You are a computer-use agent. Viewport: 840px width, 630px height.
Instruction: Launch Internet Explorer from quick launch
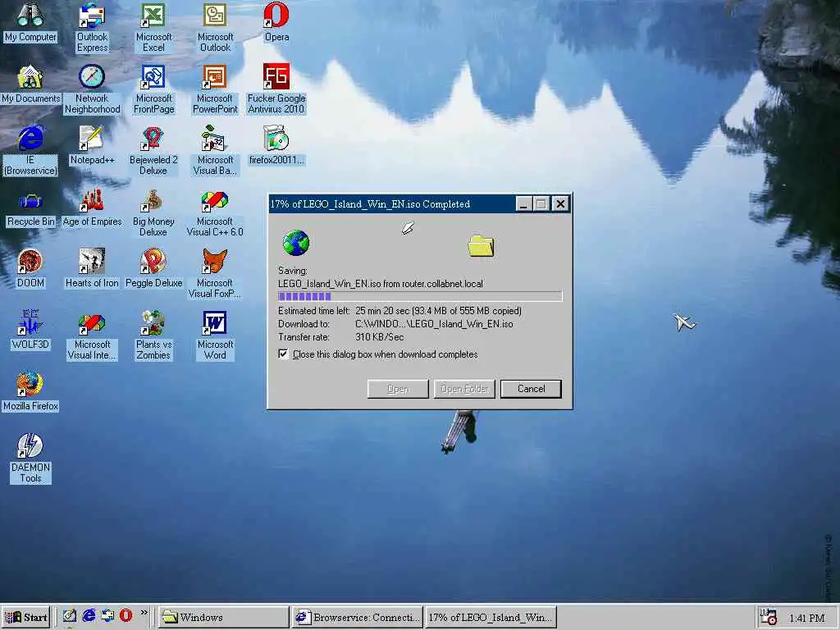coord(89,616)
